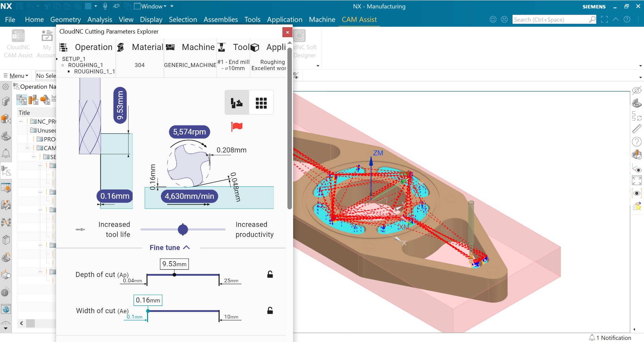Select the grid view icon

click(261, 103)
